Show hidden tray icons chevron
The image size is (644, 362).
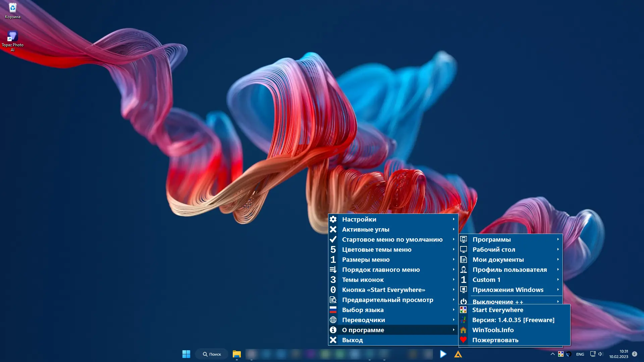click(552, 354)
